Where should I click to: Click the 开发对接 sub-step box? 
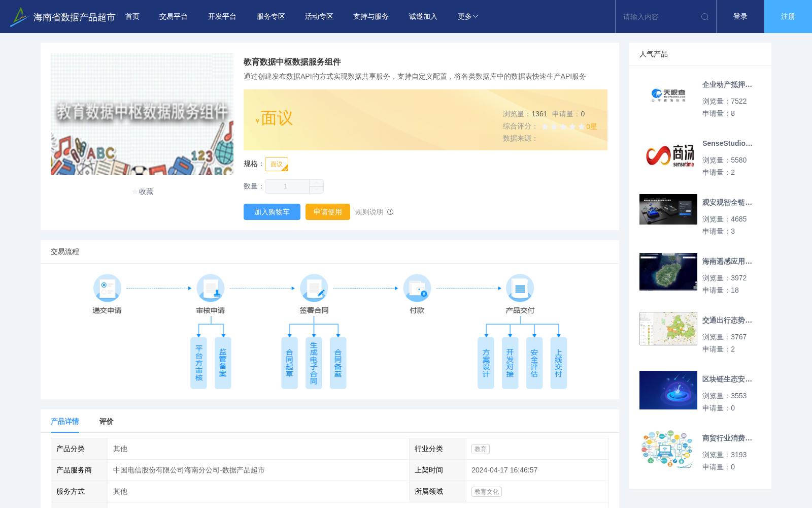pos(510,363)
